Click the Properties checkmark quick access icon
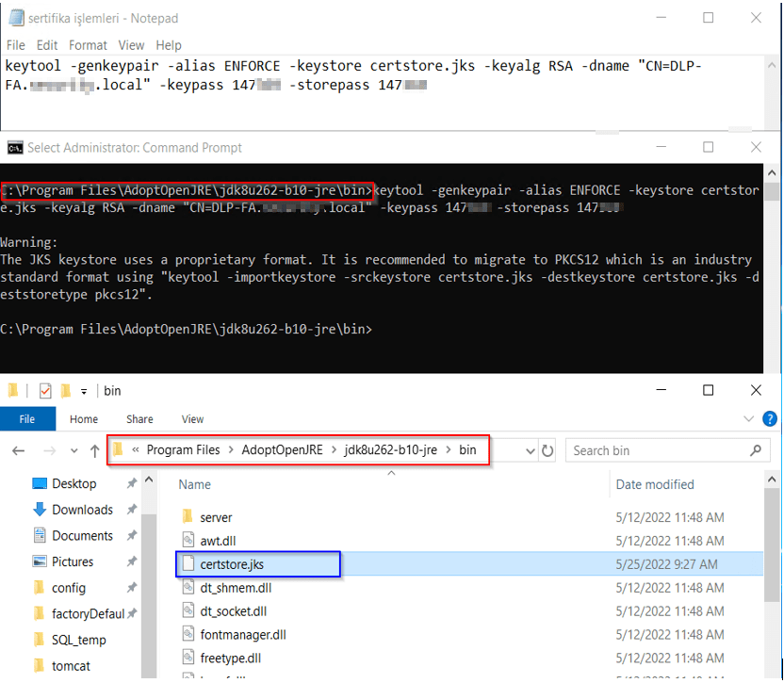Image resolution: width=784 pixels, height=683 pixels. 45,391
